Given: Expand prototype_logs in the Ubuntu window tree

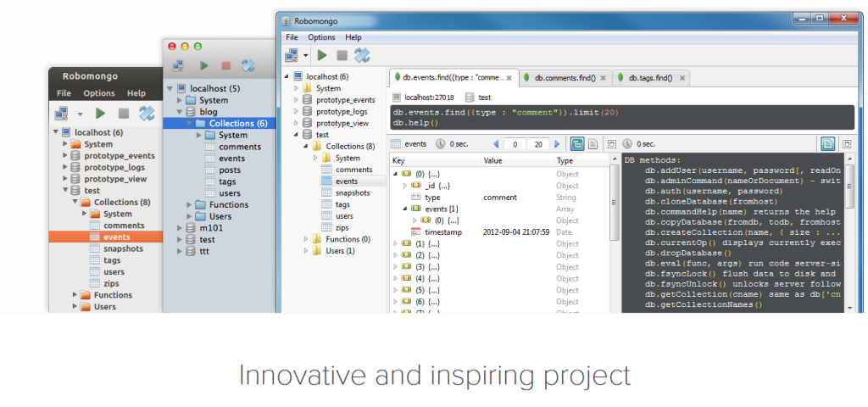Looking at the screenshot, I should point(65,167).
